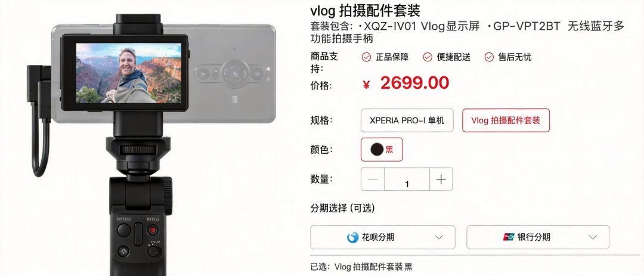The height and width of the screenshot is (276, 644).
Task: Click the 2699.00 price text
Action: point(414,83)
